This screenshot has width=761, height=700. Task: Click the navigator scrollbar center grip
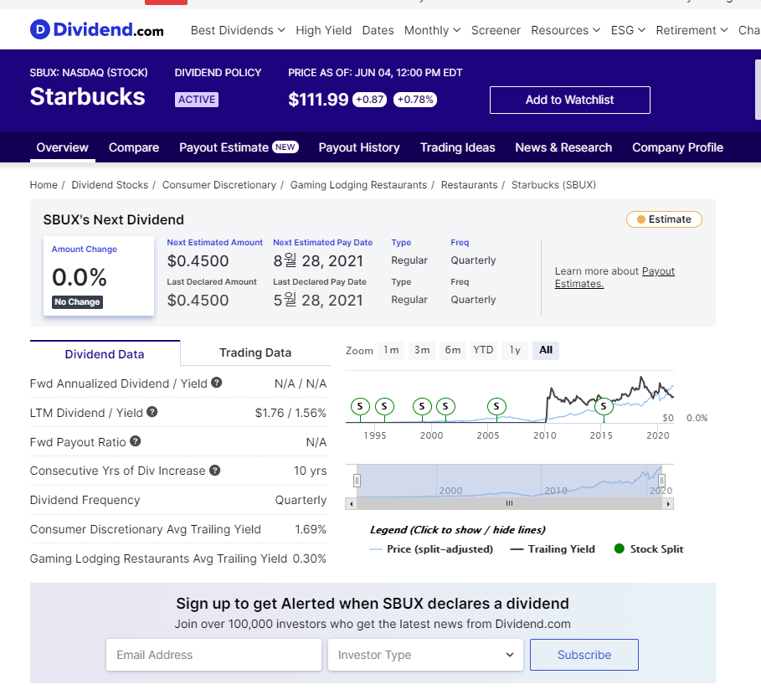click(x=509, y=503)
